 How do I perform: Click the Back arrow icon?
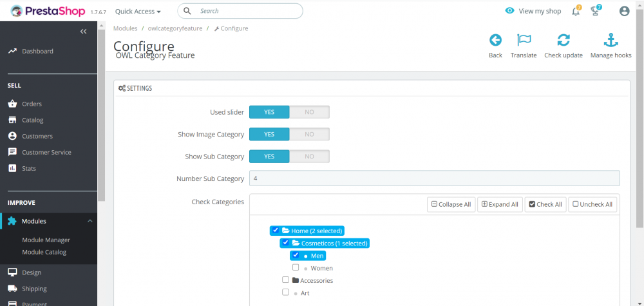[495, 40]
